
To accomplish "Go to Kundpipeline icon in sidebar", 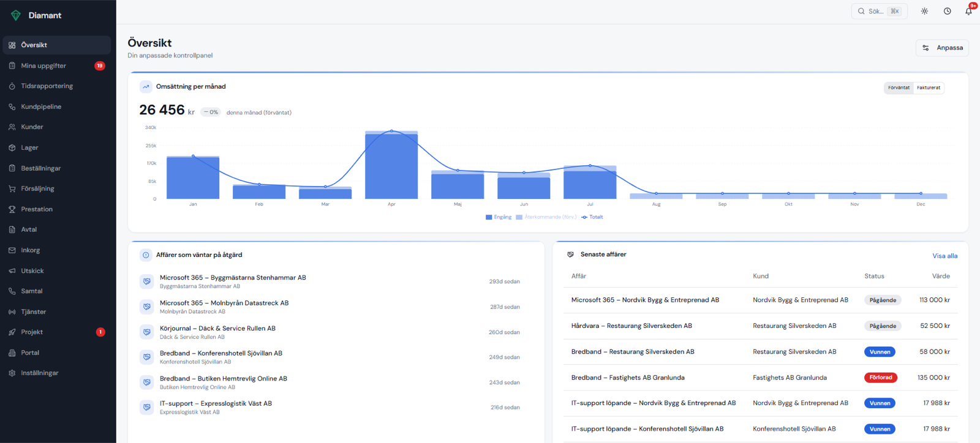I will [12, 106].
